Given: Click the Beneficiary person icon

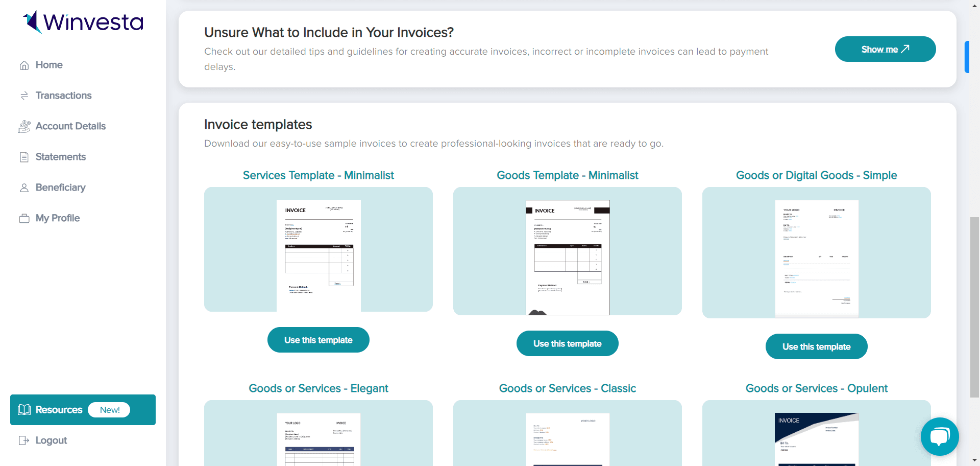Looking at the screenshot, I should pos(24,188).
